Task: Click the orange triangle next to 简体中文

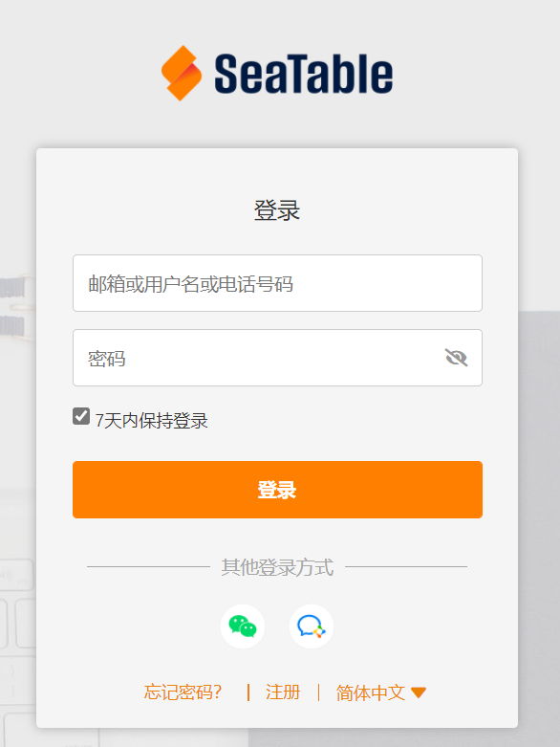Action: [x=419, y=692]
